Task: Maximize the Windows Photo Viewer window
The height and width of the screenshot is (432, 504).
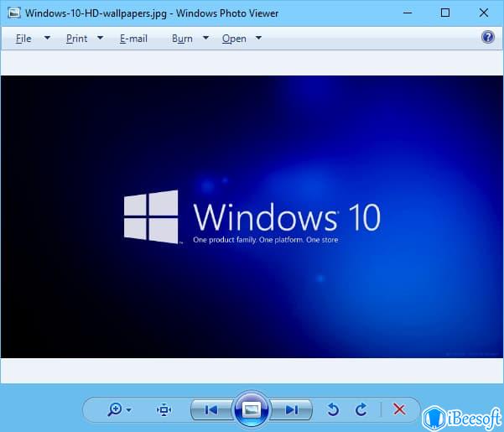Action: pyautogui.click(x=445, y=13)
